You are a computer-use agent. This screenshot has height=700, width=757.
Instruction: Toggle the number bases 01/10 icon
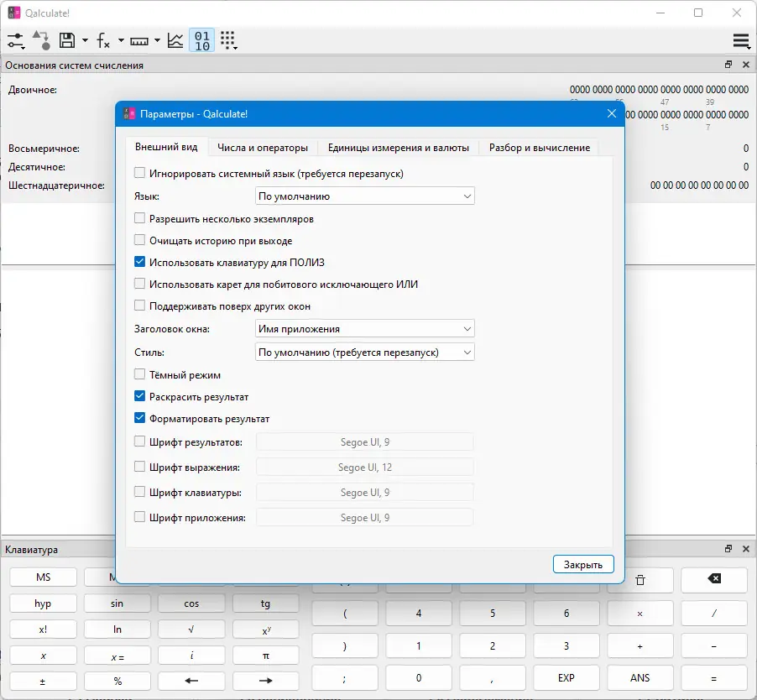tap(201, 40)
